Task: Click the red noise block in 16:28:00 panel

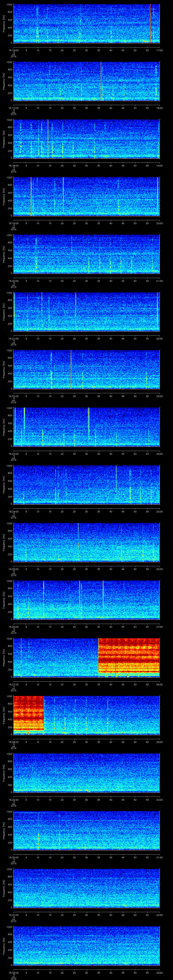Action: [x=29, y=713]
